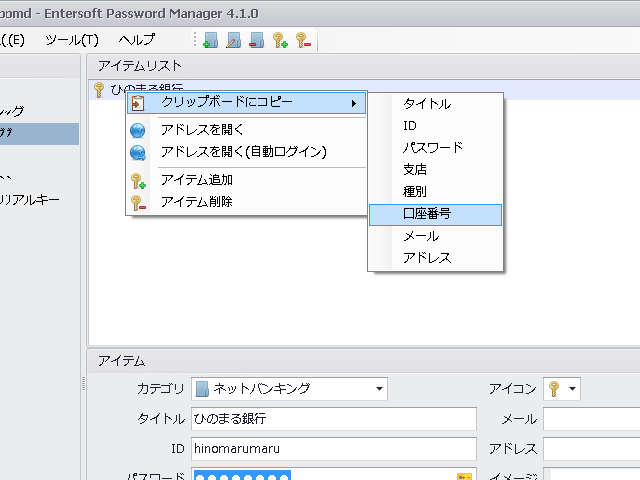This screenshot has width=640, height=480.
Task: Copy 支店 from the submenu
Action: (x=435, y=170)
